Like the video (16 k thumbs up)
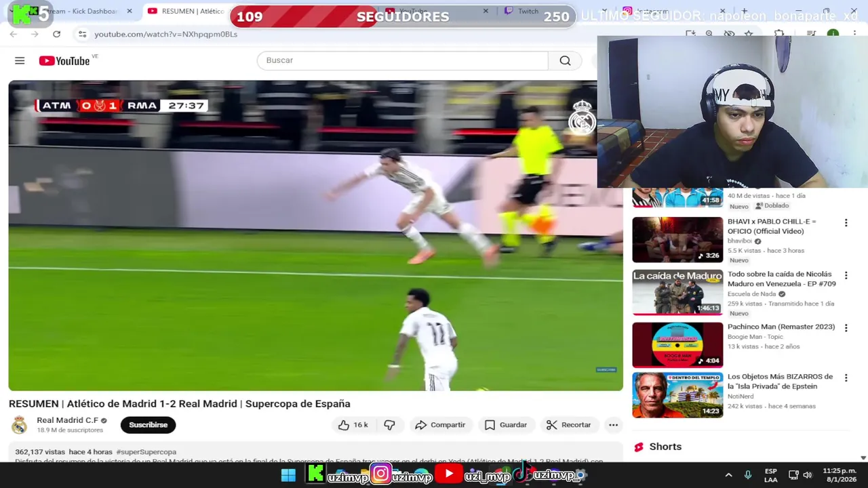 coord(353,425)
